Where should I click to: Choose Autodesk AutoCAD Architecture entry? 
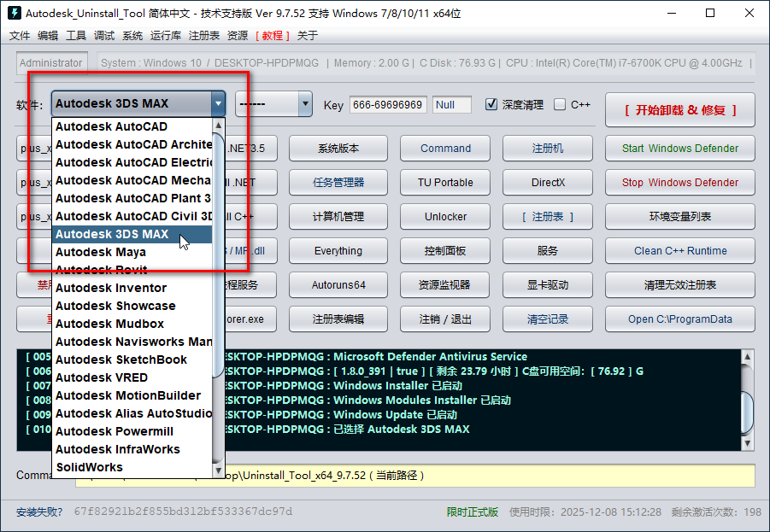click(132, 144)
